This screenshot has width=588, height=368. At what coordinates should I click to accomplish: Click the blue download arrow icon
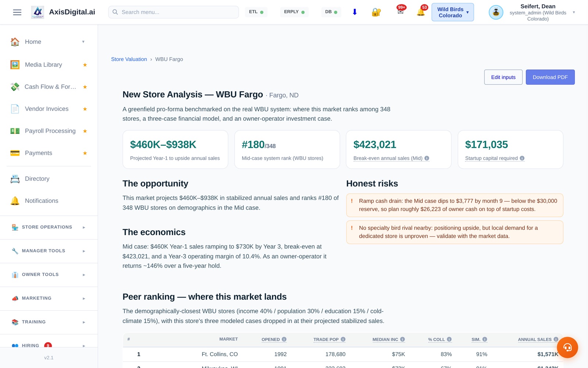click(355, 12)
